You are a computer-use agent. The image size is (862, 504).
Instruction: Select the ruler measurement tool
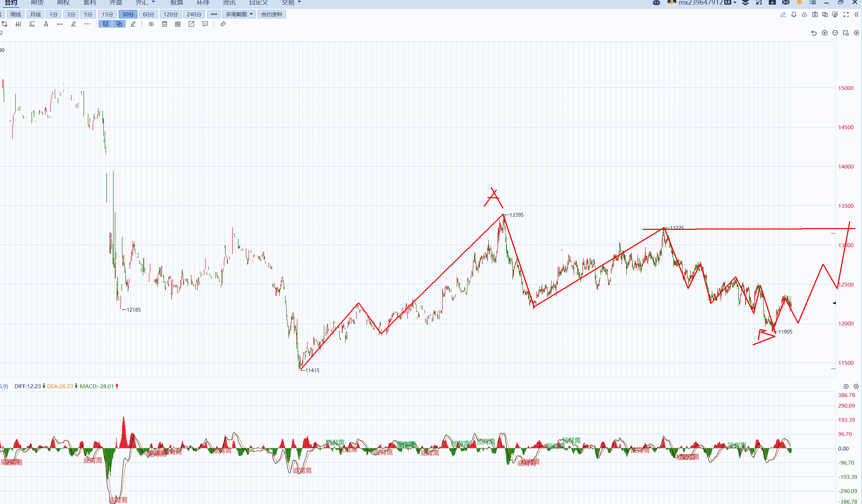pyautogui.click(x=223, y=24)
